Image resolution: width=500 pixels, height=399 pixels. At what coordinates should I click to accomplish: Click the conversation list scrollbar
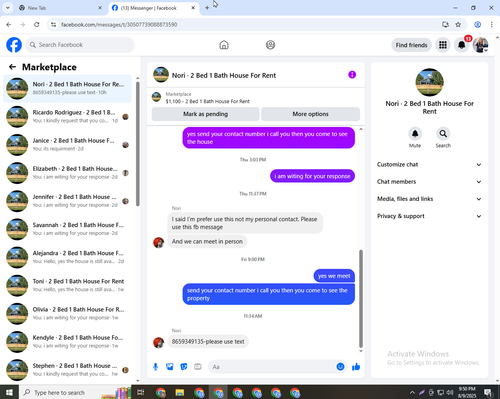pyautogui.click(x=138, y=143)
